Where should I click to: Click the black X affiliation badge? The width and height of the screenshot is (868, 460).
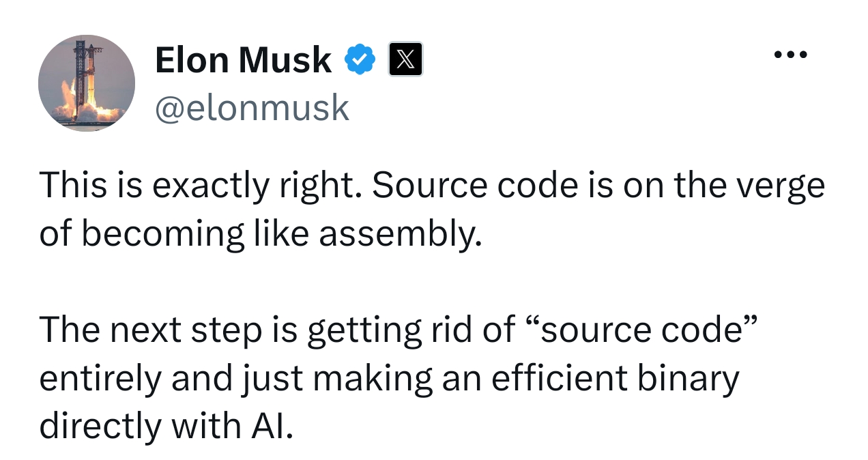(405, 59)
